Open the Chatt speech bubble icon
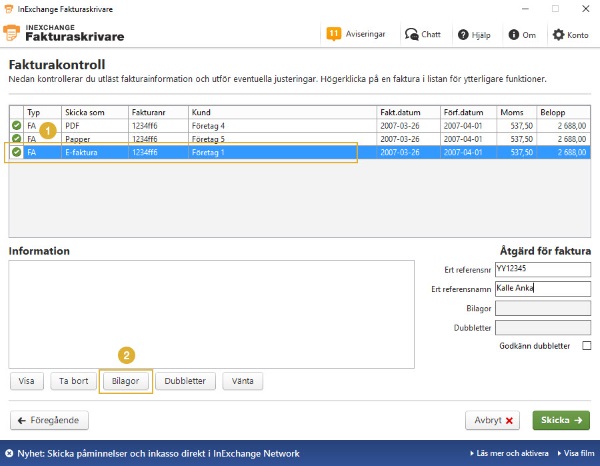Screen dimensions: 600x466 coord(412,34)
